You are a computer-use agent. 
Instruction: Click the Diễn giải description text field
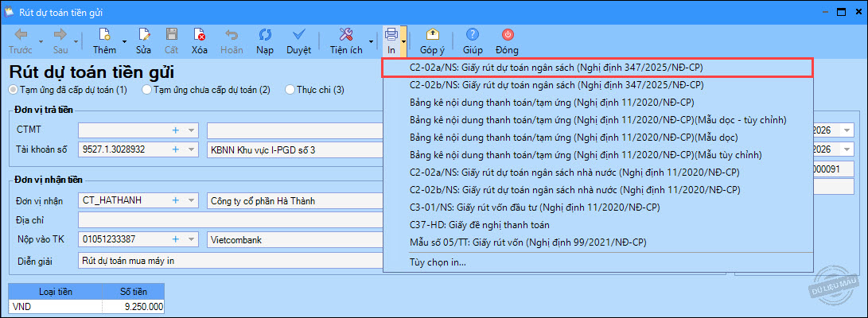click(231, 259)
